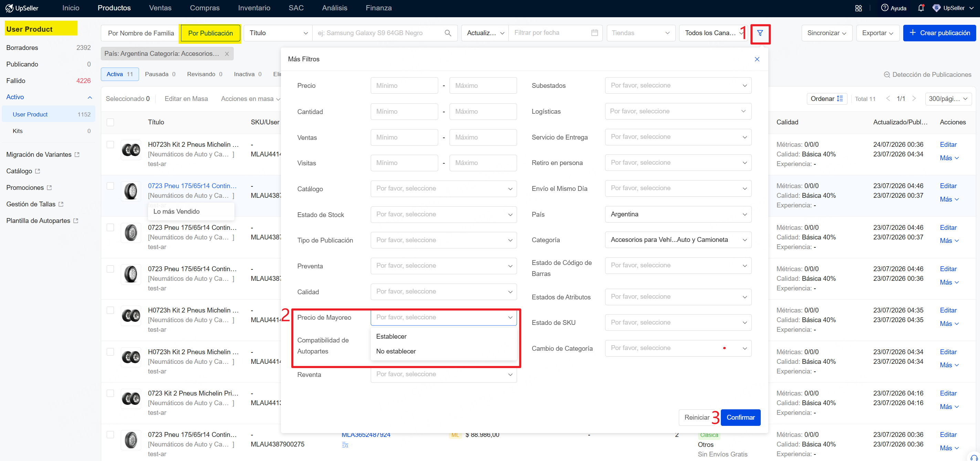Open the Tipo de Publicación dropdown
The width and height of the screenshot is (980, 461).
click(x=444, y=240)
